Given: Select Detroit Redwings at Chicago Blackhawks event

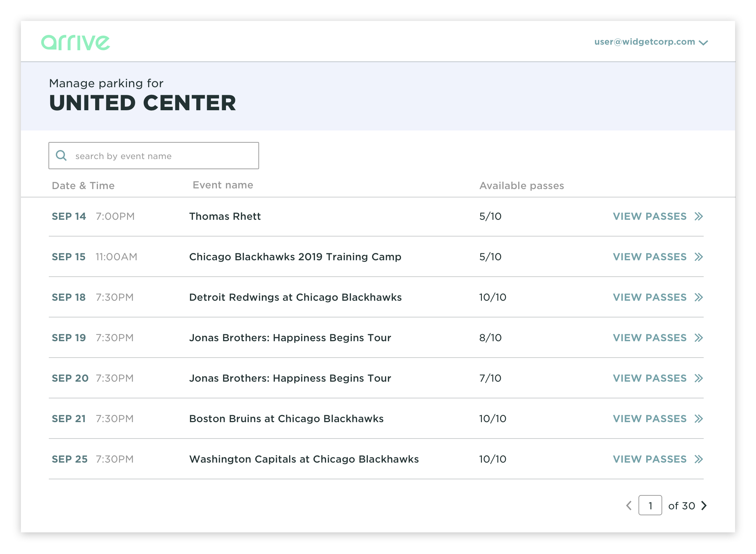Looking at the screenshot, I should click(x=295, y=297).
